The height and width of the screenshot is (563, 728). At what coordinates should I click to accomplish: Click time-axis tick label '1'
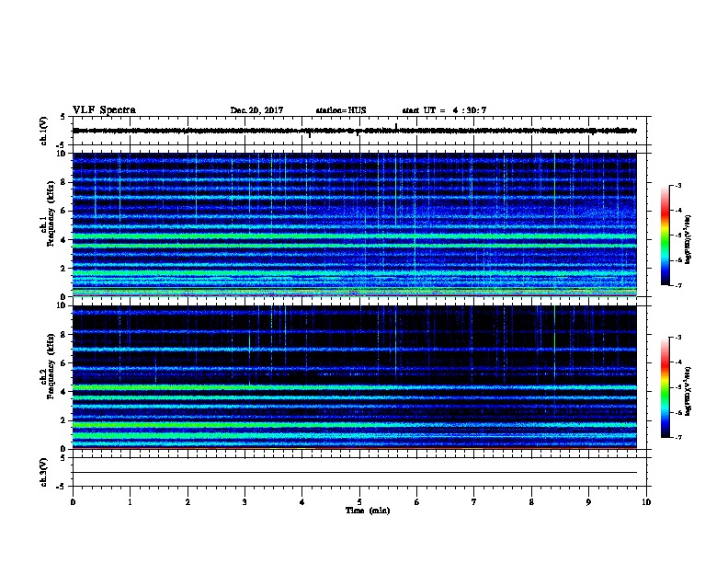131,502
